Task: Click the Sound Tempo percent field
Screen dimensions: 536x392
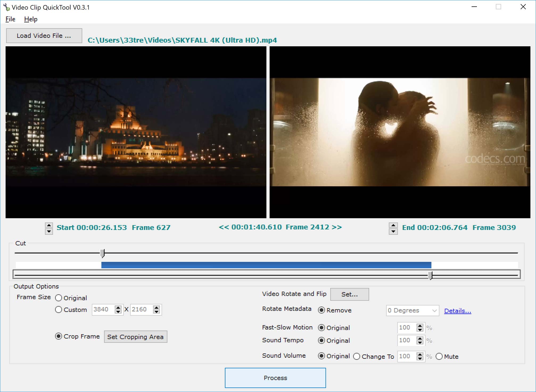Action: click(x=407, y=340)
